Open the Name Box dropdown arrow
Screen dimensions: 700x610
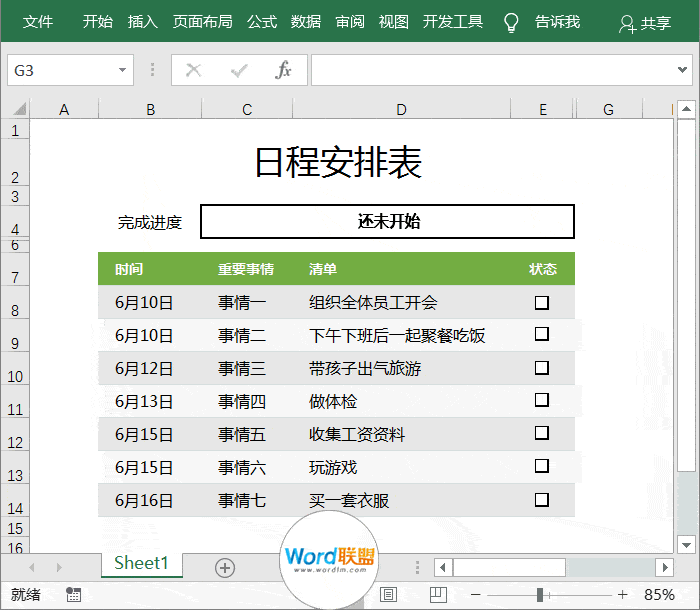pos(122,70)
